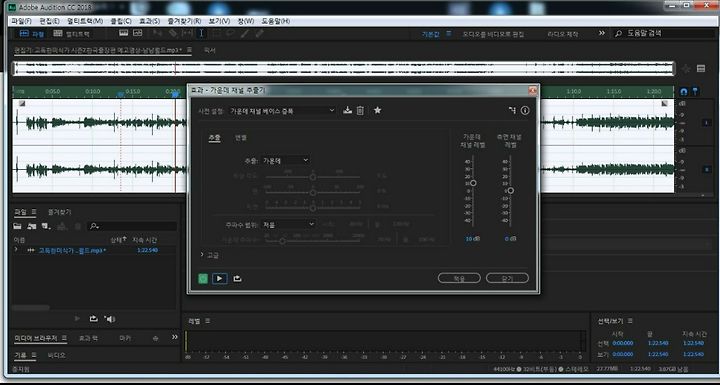720x385 pixels.
Task: Open the channel map editor icon in dialog
Action: (x=512, y=110)
